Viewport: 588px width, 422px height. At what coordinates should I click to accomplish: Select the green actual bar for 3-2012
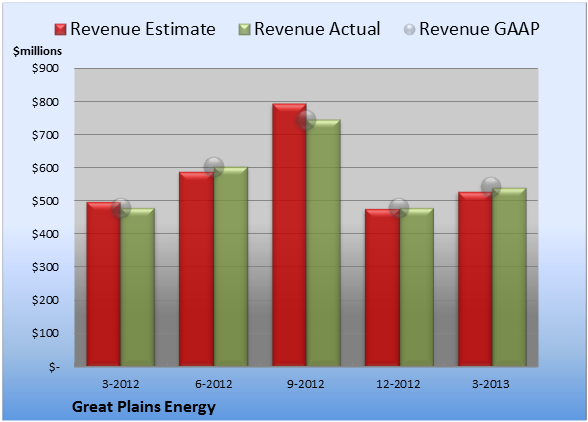point(137,287)
